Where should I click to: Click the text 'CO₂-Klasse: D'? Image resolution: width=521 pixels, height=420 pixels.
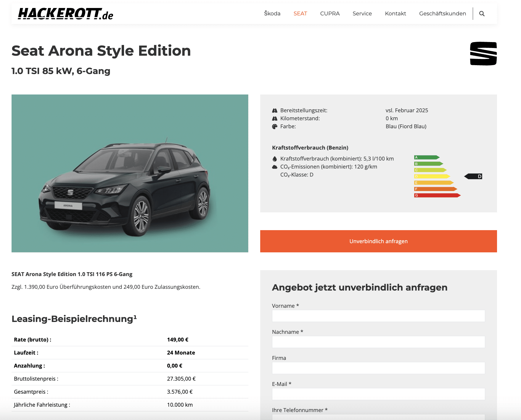(x=297, y=175)
